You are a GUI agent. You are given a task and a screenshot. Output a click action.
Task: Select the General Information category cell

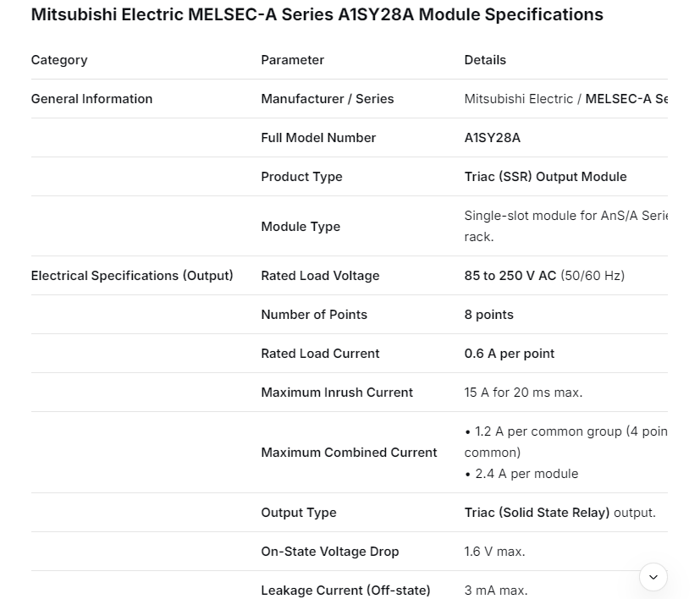click(91, 99)
